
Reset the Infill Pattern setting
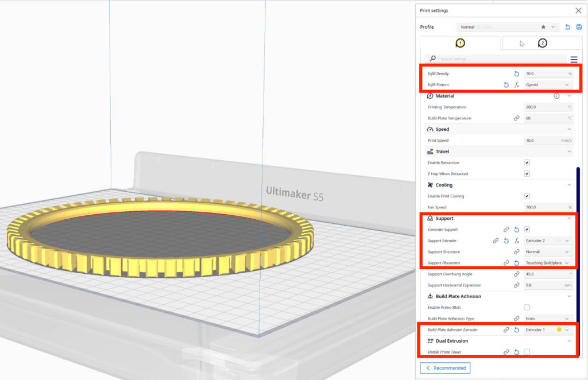click(x=506, y=85)
